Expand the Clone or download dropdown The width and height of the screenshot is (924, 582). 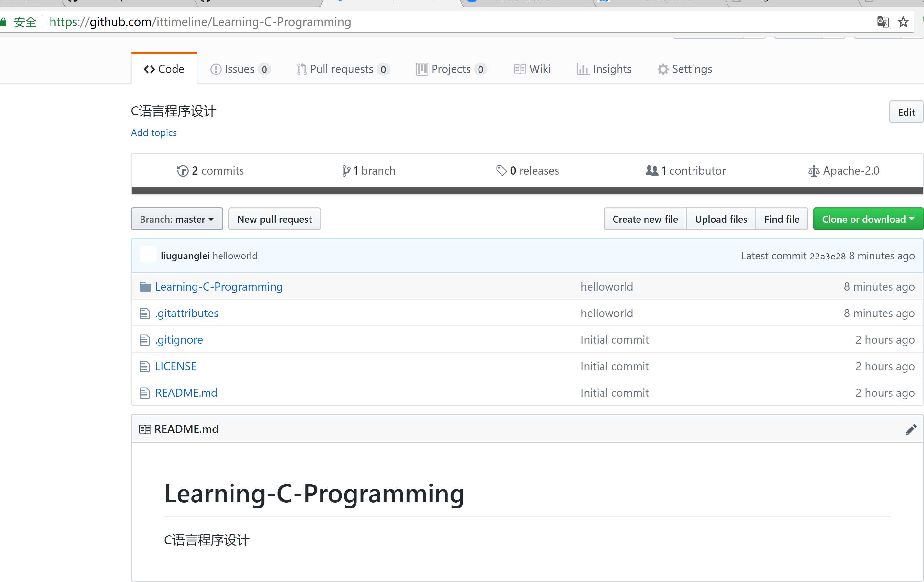868,219
